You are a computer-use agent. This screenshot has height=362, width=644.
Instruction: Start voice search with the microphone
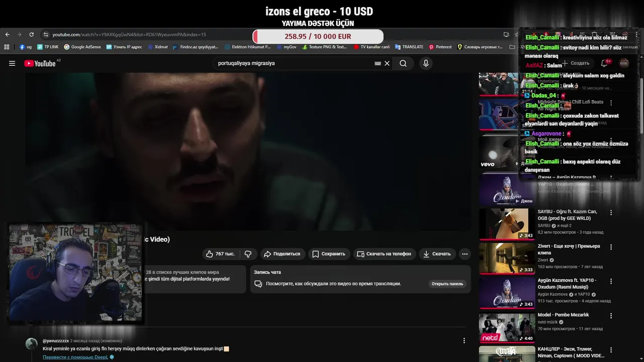(x=426, y=63)
